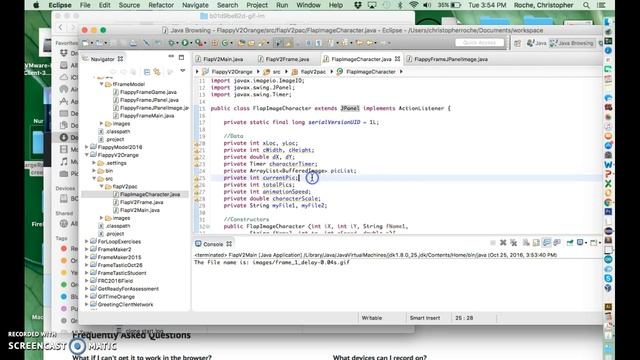640x360 pixels.
Task: Switch to the Java perspective
Action: click(x=536, y=43)
